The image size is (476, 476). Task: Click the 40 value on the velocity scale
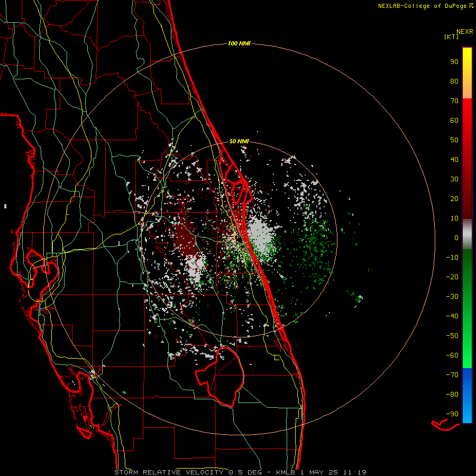tap(454, 160)
